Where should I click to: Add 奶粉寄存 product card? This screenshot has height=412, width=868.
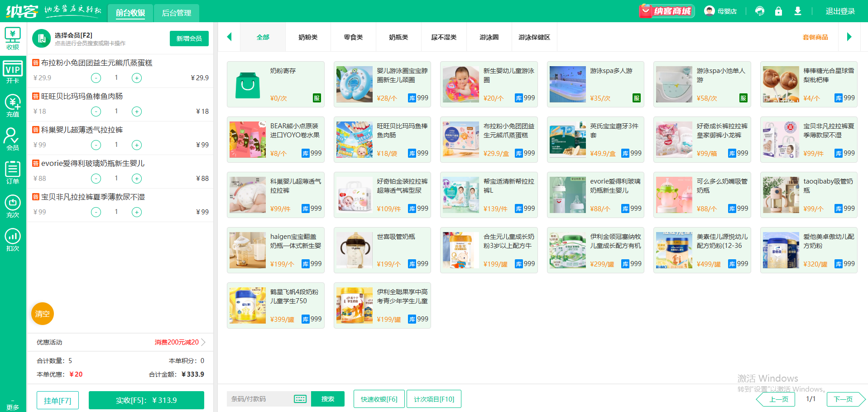(276, 84)
